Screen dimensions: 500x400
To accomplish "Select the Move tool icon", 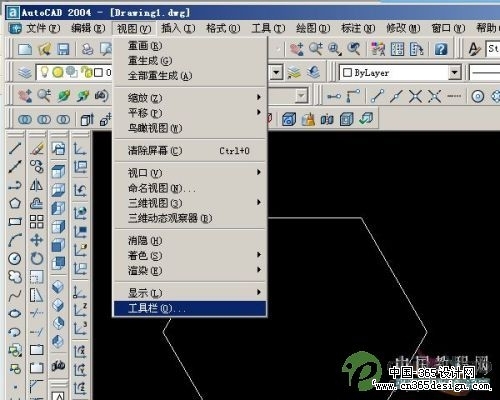I will pos(37,240).
